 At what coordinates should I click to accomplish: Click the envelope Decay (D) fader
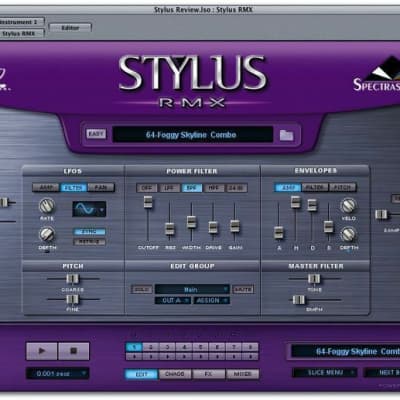tap(312, 205)
